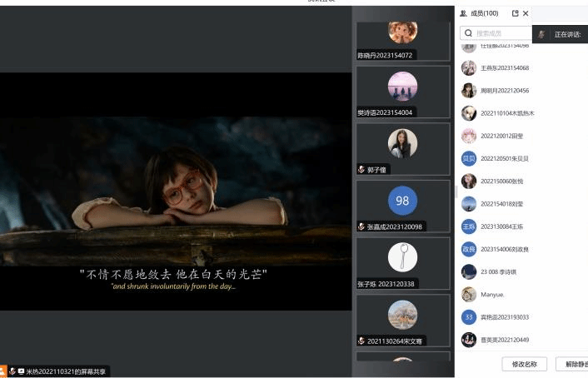This screenshot has width=588, height=378.
Task: Click muted mic icon beside 郭子懂
Action: click(x=361, y=169)
